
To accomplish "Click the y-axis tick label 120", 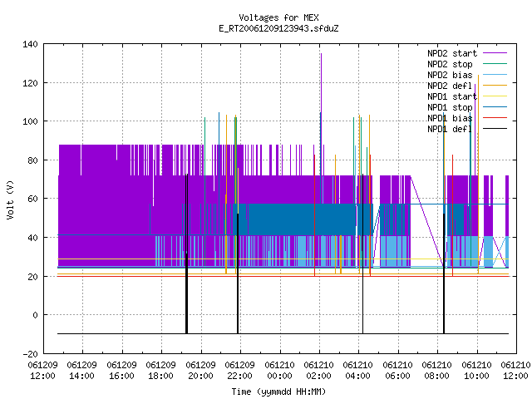I will 30,83.
